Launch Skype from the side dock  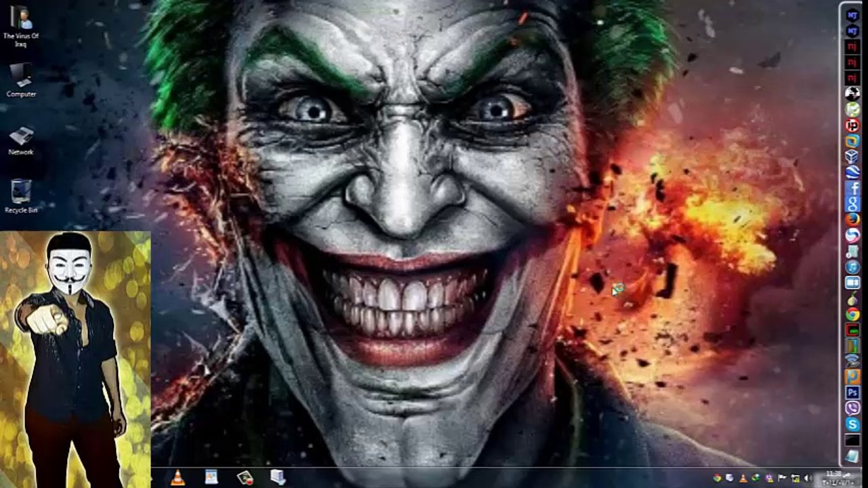[x=852, y=424]
